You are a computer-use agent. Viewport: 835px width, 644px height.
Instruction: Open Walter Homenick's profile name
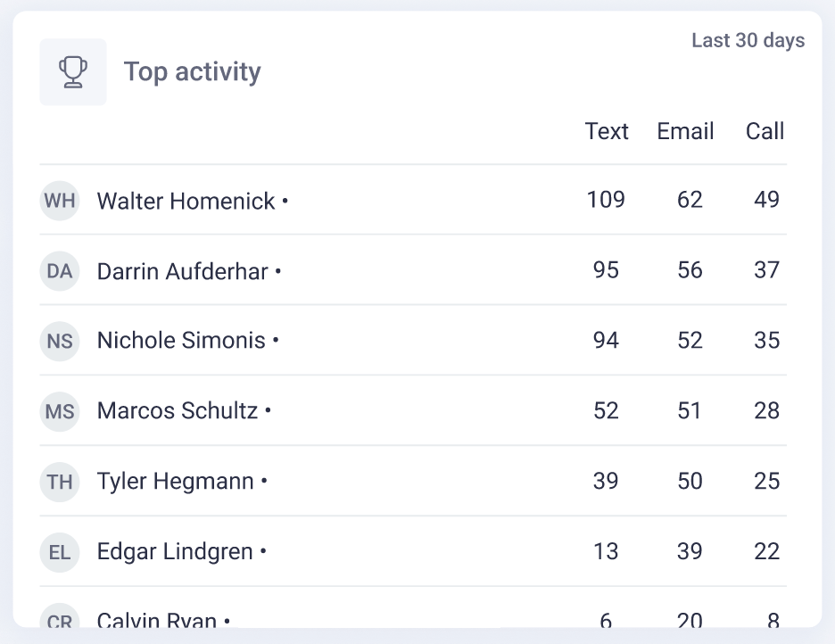(186, 202)
